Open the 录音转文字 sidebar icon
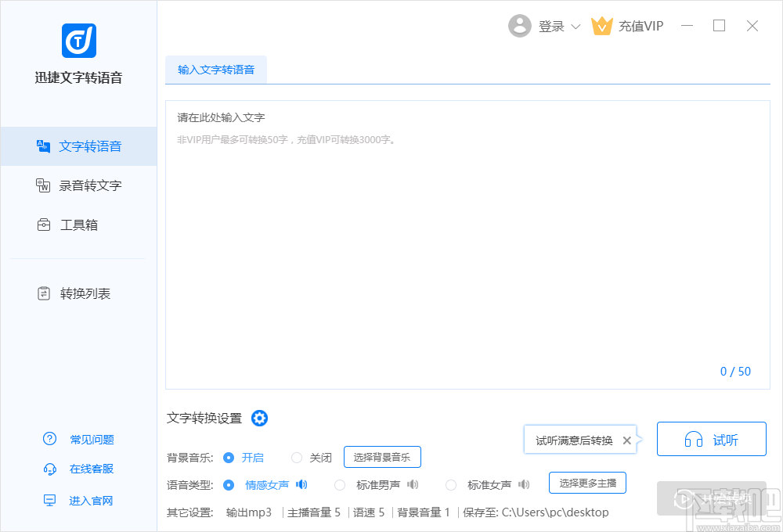 pyautogui.click(x=43, y=185)
